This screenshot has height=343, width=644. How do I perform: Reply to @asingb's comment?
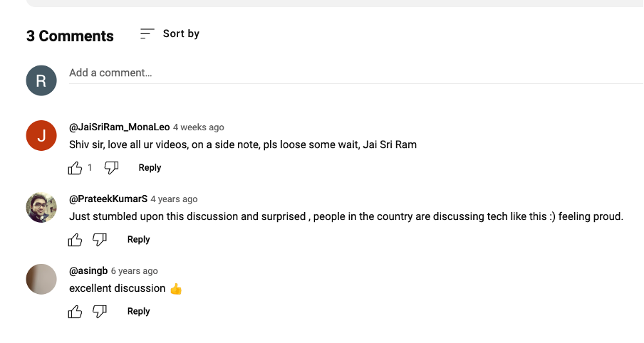(x=138, y=312)
